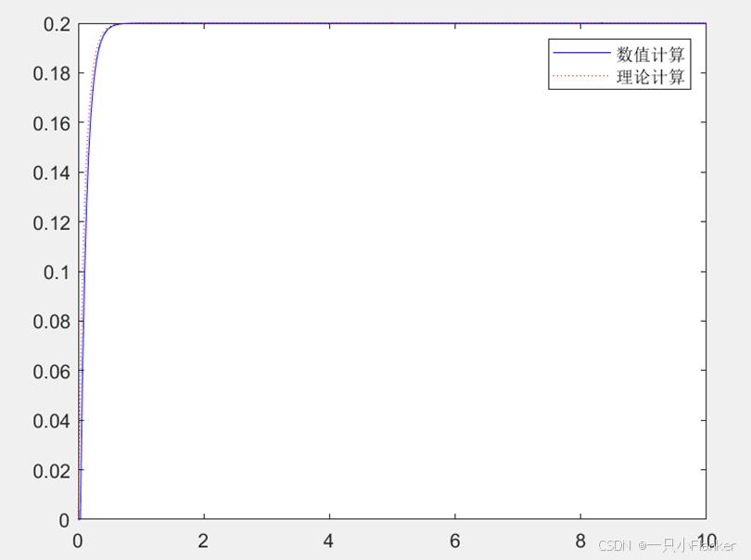Click the red dotted line sample in legend
Viewport: 751px width, 560px height.
581,76
